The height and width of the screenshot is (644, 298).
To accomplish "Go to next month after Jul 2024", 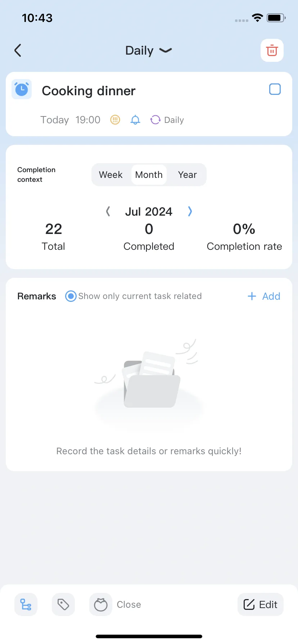I will click(x=190, y=211).
